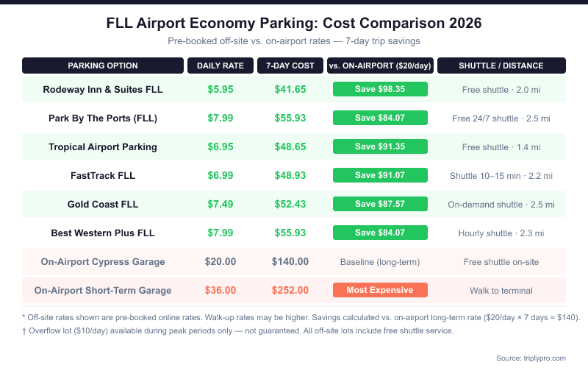Click the vs. ON-AIRPORT ($20/day) header
Image resolution: width=588 pixels, height=368 pixels.
pos(380,66)
